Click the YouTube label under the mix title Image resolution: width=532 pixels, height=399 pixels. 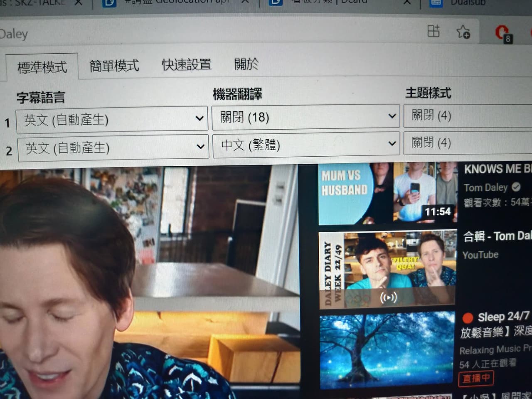(480, 254)
